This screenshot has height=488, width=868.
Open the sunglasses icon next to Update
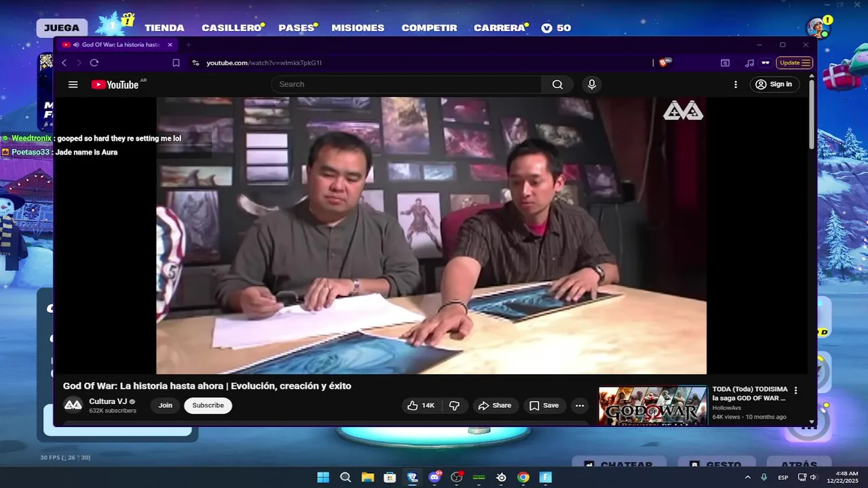click(x=766, y=63)
